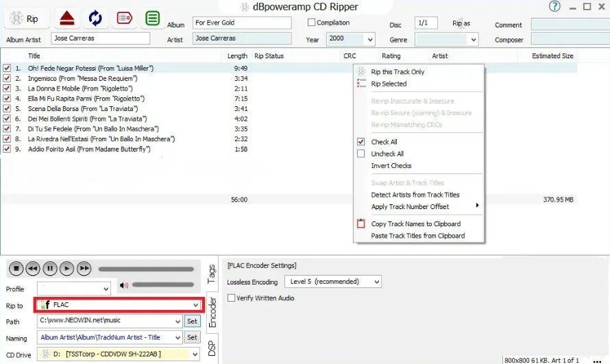The image size is (610, 364).
Task: Uncheck track 4 Ella Mi Fu Rapita Parmi
Action: (7, 99)
